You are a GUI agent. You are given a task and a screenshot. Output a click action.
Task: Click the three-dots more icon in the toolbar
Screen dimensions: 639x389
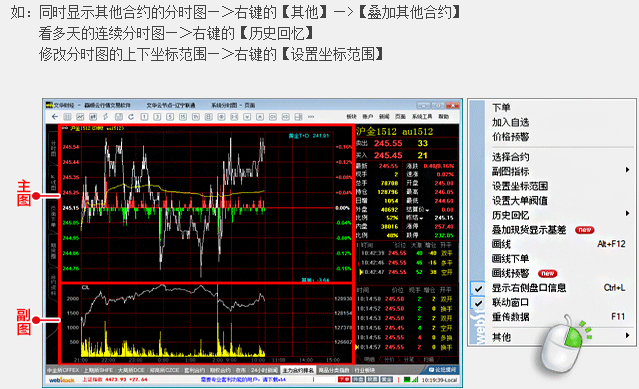coord(311,117)
